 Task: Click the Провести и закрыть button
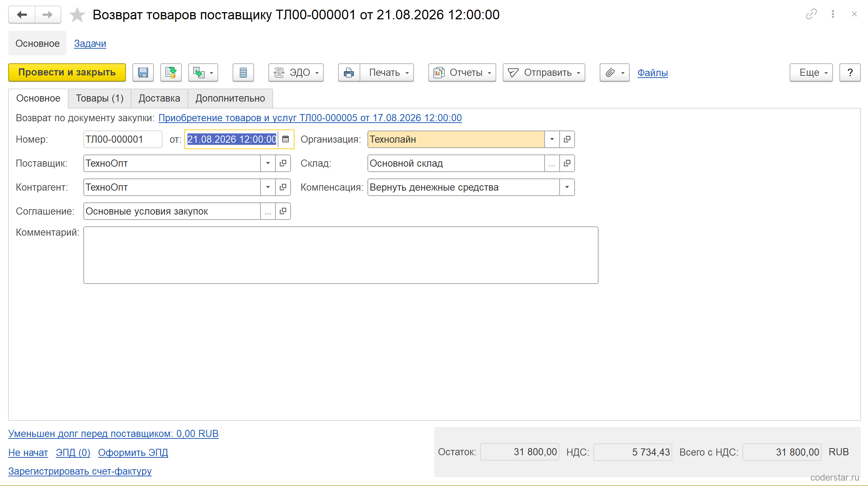(x=67, y=73)
